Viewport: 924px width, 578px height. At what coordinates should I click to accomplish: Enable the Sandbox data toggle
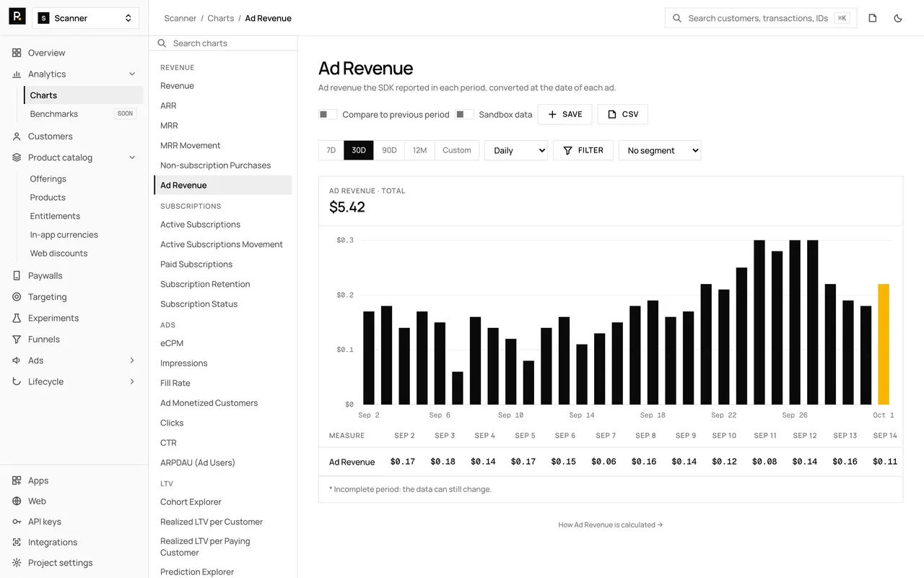[464, 114]
